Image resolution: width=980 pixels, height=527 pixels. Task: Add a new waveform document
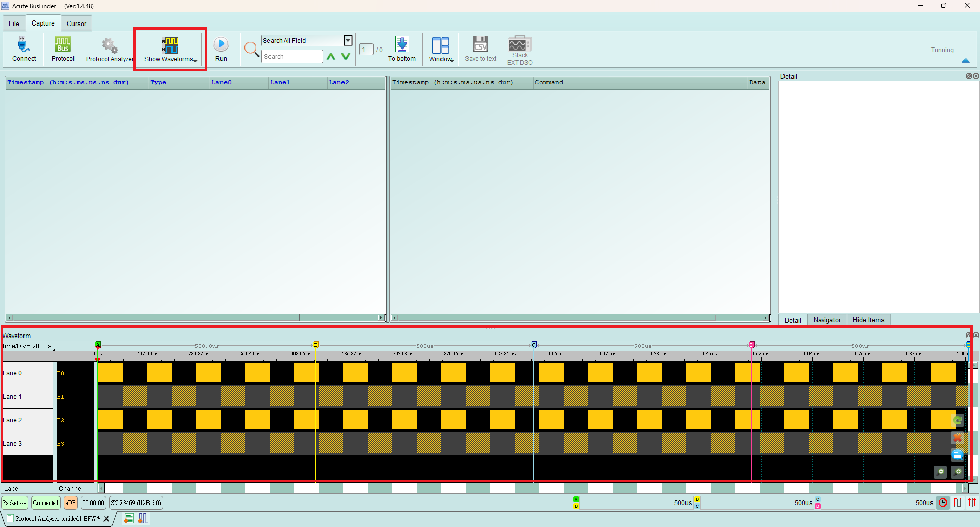tap(143, 519)
